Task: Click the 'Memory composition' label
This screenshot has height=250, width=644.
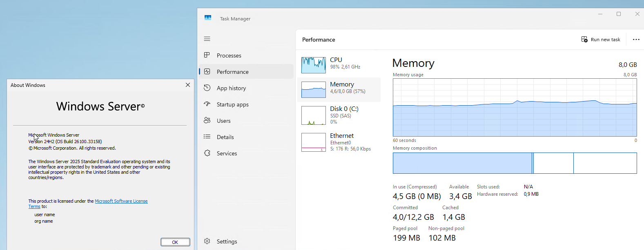Action: pos(415,148)
